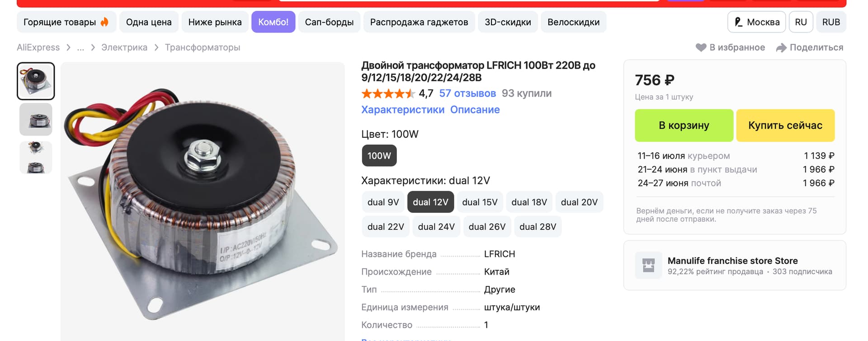The height and width of the screenshot is (341, 868).
Task: Expand the collapsed breadcrumb ellipsis
Action: point(80,47)
